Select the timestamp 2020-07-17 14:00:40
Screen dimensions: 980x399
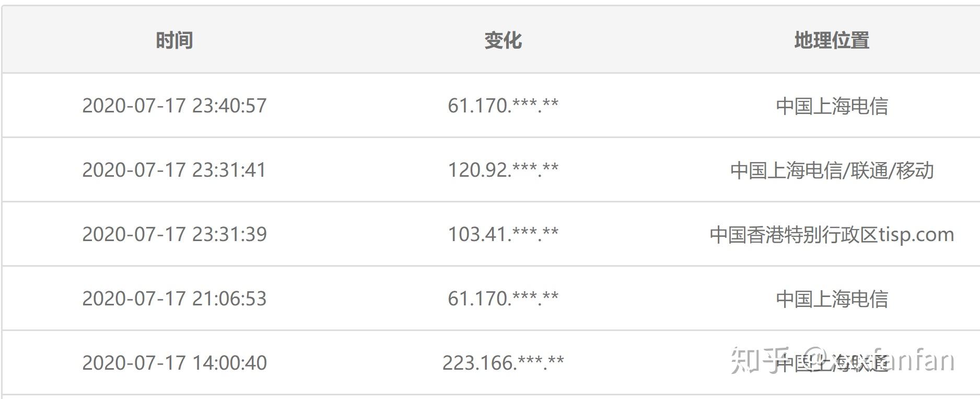tap(174, 363)
